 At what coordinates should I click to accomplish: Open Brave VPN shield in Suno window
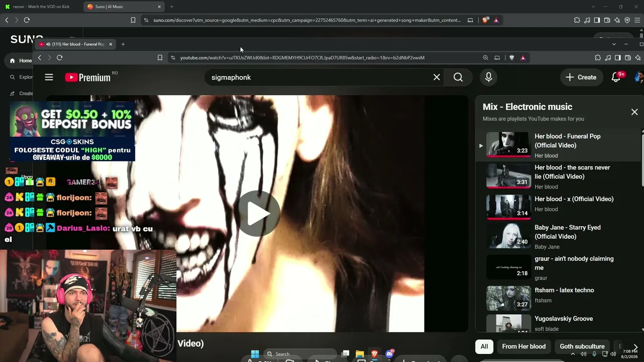tap(627, 20)
